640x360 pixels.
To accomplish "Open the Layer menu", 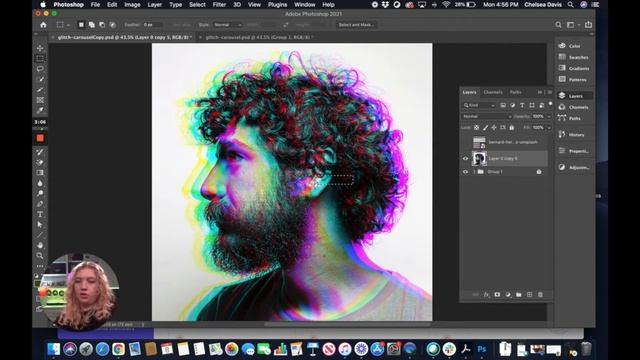I will coord(154,4).
